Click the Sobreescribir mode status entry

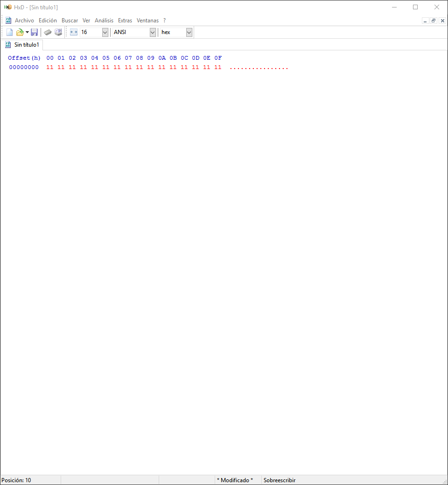[x=280, y=480]
